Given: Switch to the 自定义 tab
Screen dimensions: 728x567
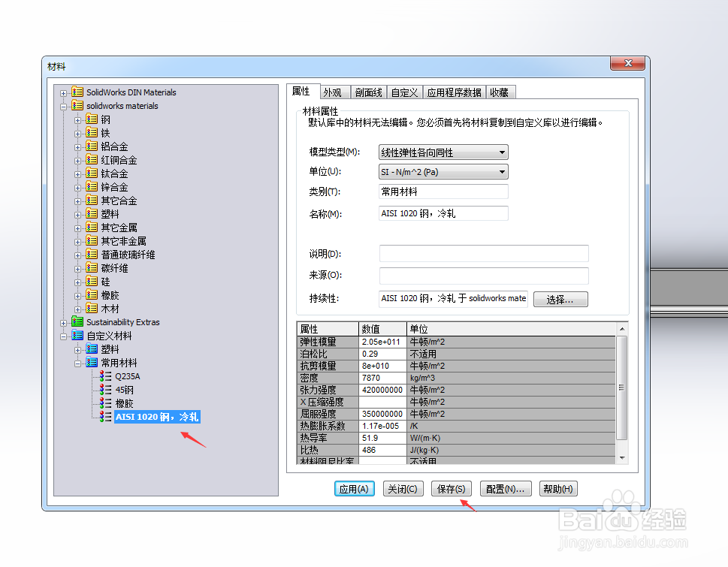Looking at the screenshot, I should tap(404, 92).
